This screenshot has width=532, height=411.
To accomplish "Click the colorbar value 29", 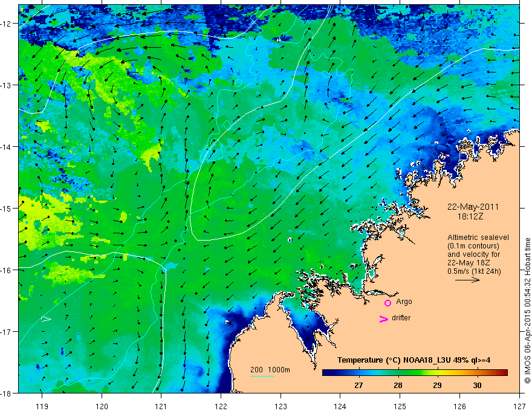I will point(437,386).
